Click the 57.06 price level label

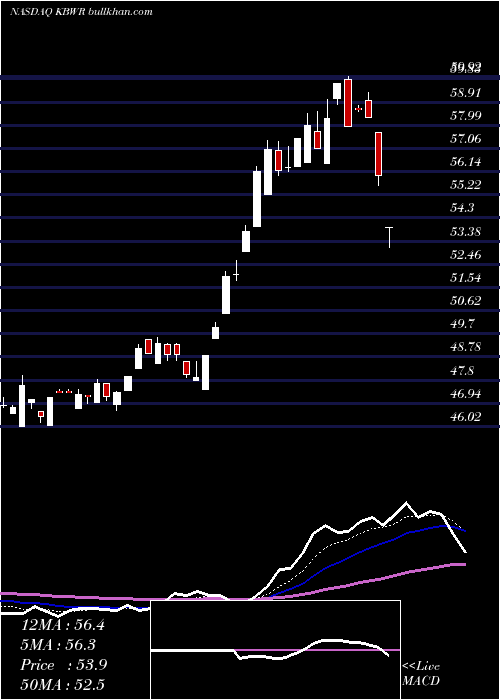(x=466, y=139)
